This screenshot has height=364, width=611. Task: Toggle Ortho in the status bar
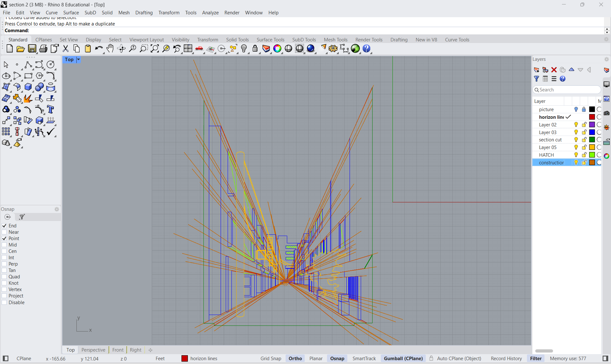click(x=295, y=359)
